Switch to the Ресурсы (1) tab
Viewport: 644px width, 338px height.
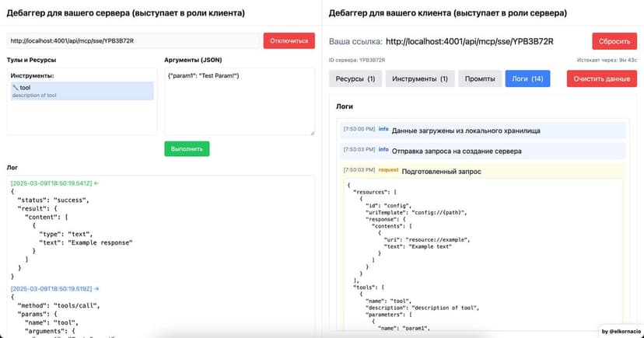(x=355, y=78)
